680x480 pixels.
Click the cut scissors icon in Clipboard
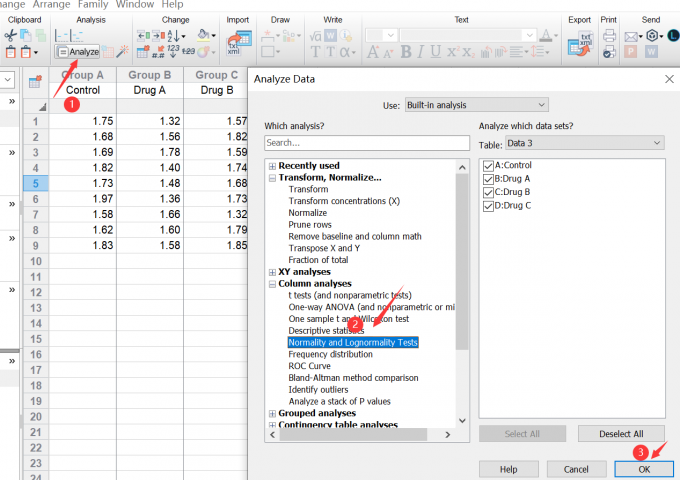pos(11,35)
